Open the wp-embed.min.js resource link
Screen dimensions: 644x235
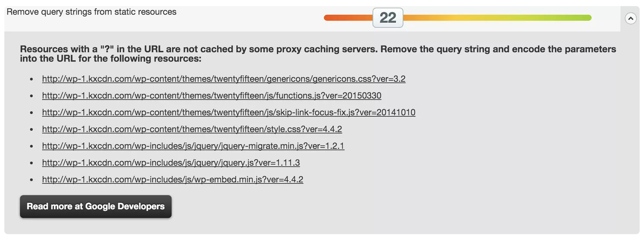[172, 179]
